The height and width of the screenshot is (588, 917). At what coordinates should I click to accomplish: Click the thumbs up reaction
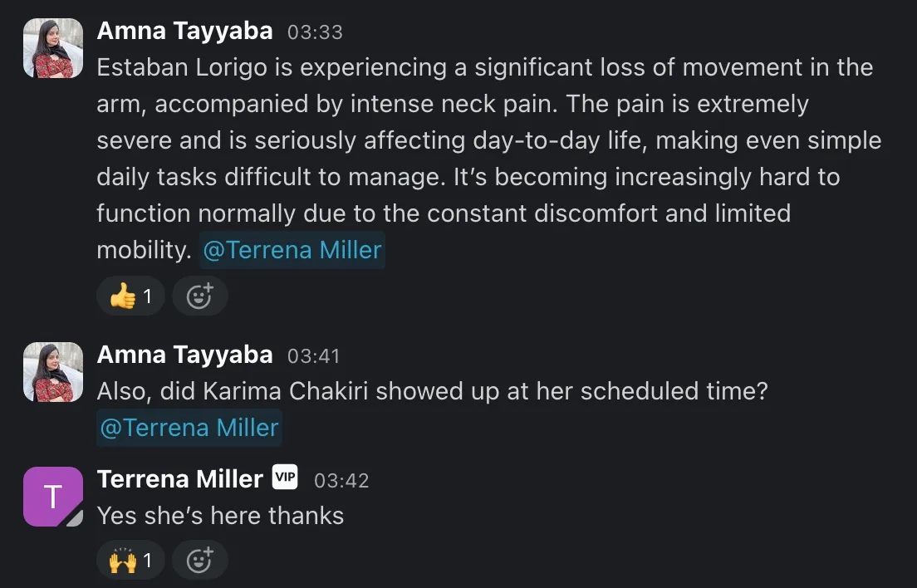click(x=130, y=296)
